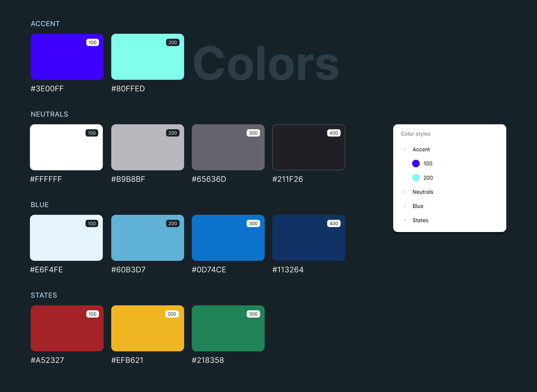Click the Neutrals folder label in Color styles
537x392 pixels.
point(423,192)
